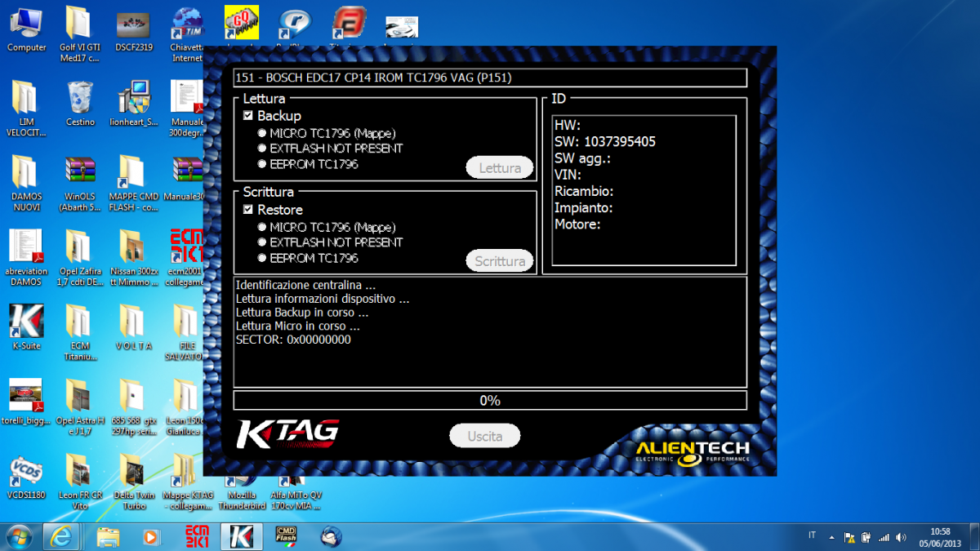This screenshot has width=980, height=551.
Task: Select MICRO TC1796 (Mappe) under Lettura
Action: [262, 132]
